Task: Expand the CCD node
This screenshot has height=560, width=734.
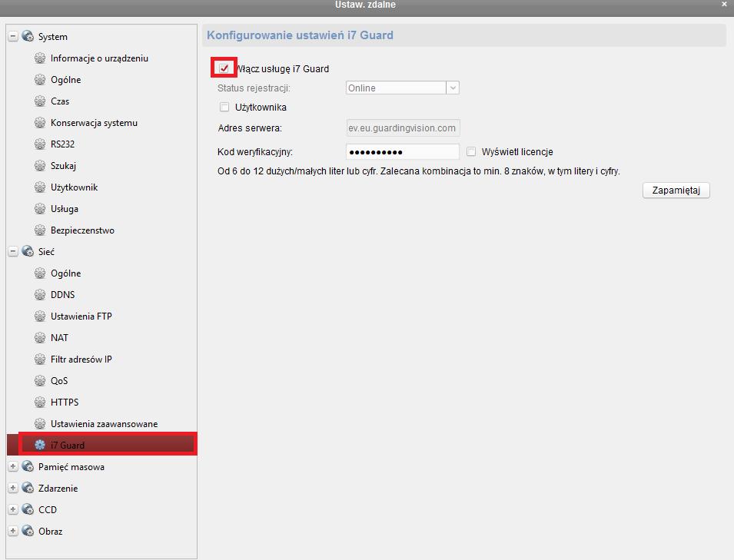Action: click(x=13, y=509)
